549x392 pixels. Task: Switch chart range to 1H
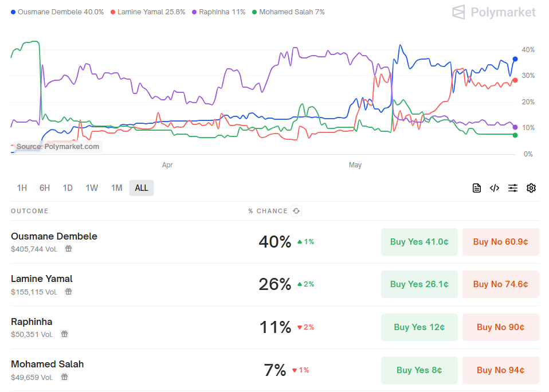(x=22, y=188)
